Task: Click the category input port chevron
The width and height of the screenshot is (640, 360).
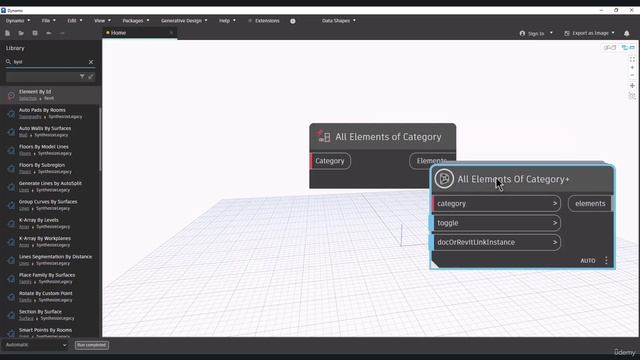Action: click(555, 204)
